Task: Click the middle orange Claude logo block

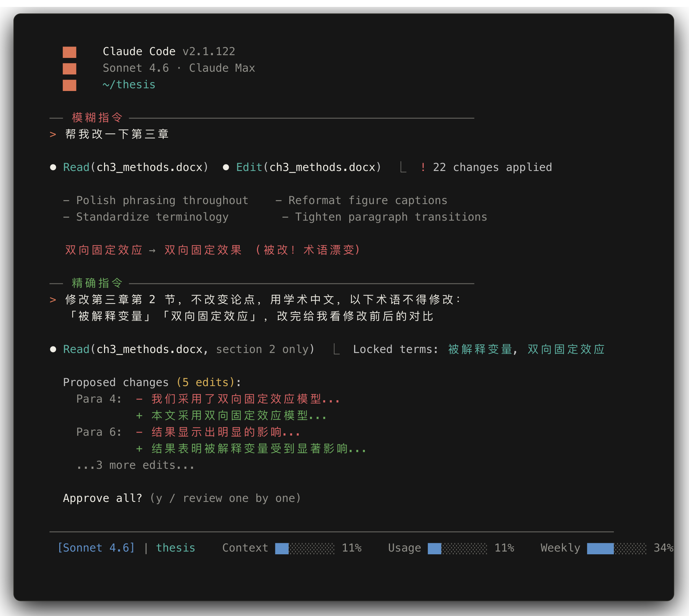Action: pyautogui.click(x=69, y=69)
